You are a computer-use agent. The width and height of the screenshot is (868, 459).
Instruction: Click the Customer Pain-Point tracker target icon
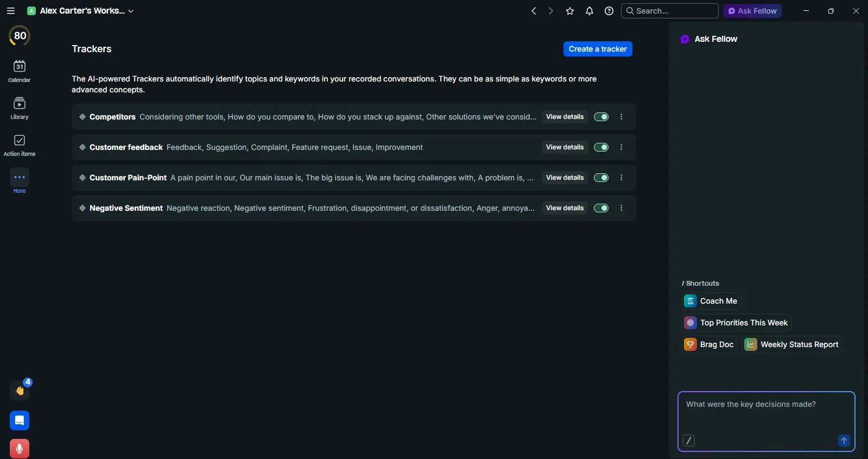coord(83,178)
